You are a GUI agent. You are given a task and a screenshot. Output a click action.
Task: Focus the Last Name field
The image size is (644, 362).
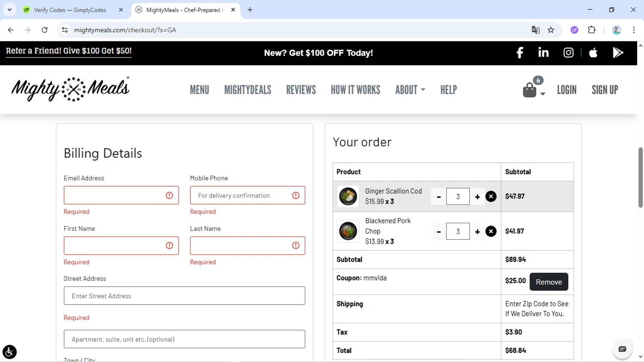pyautogui.click(x=247, y=246)
